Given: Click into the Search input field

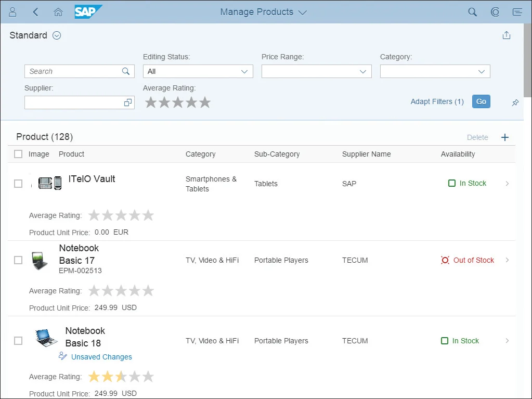Looking at the screenshot, I should [x=73, y=72].
